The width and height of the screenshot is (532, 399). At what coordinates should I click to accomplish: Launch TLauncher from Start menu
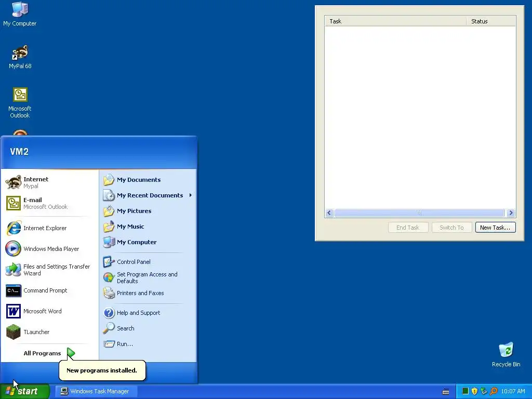coord(49,332)
